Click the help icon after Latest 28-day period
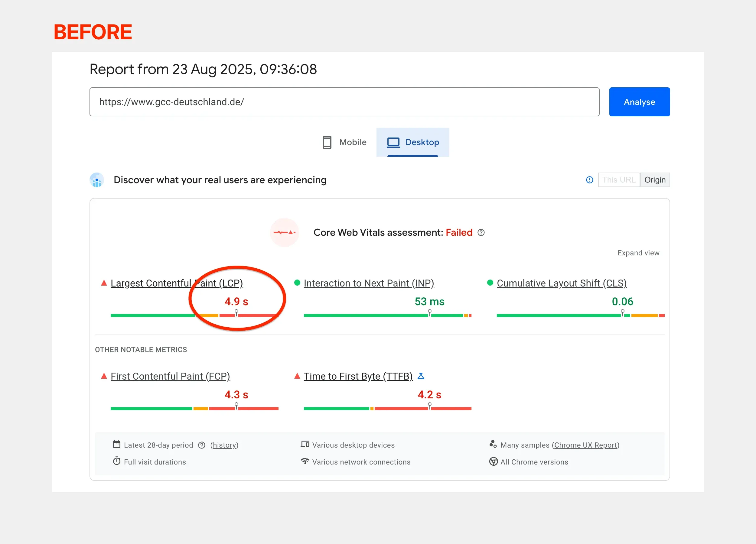The width and height of the screenshot is (756, 544). point(202,445)
